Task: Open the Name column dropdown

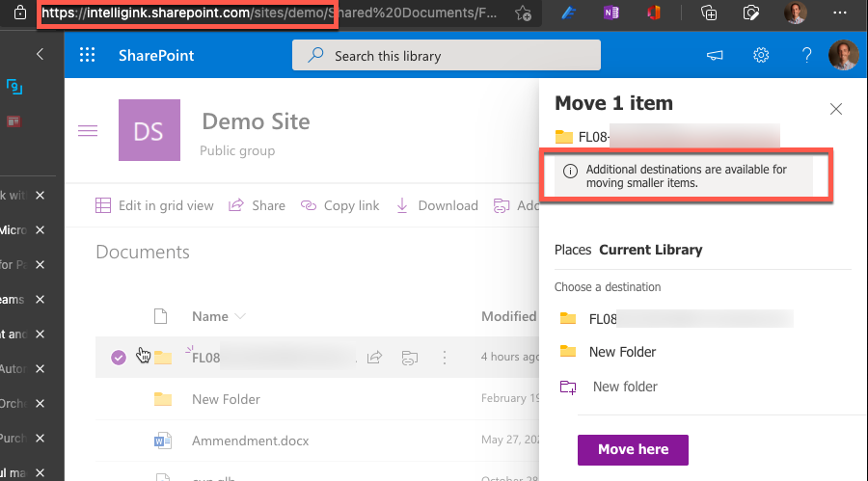Action: (219, 316)
